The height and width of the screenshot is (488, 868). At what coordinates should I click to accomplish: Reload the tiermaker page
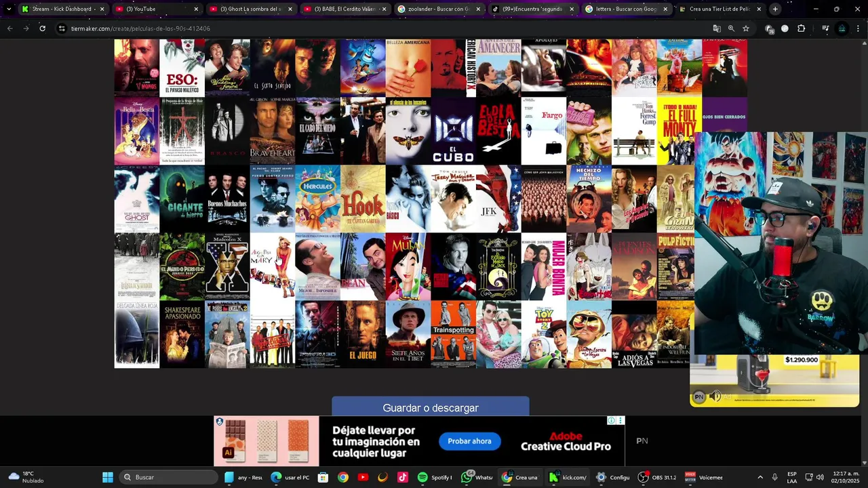[x=42, y=28]
